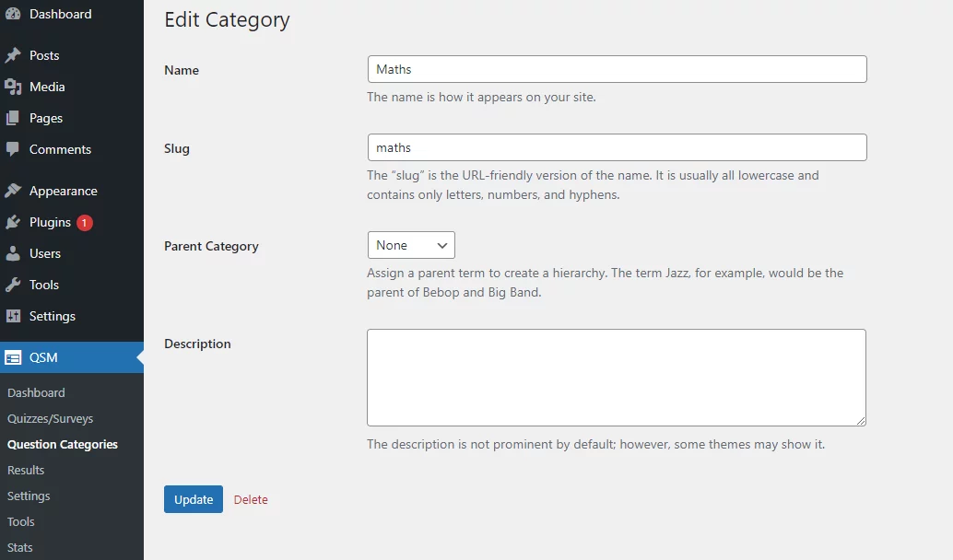
Task: Select the QSM menu item
Action: 72,357
